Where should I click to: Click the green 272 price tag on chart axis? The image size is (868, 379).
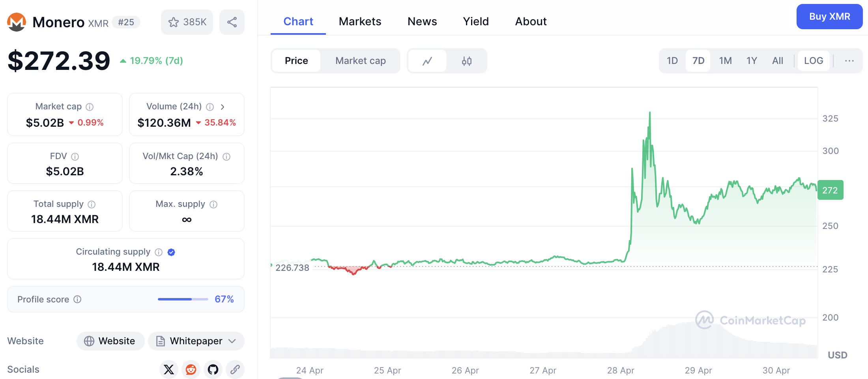click(830, 190)
